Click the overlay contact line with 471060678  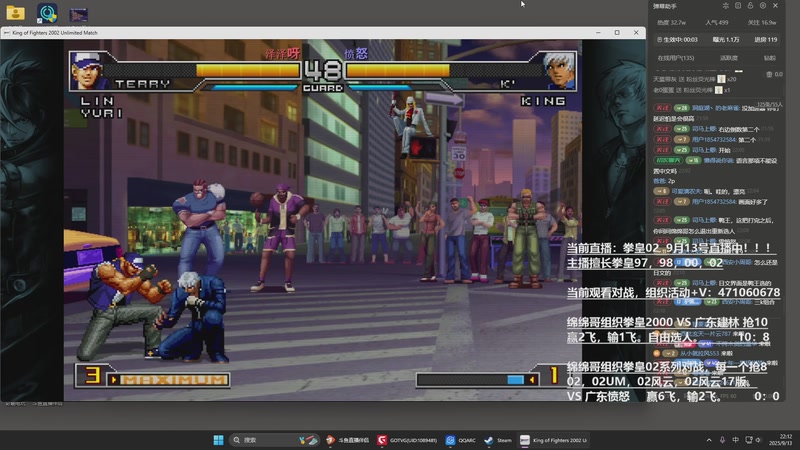pos(673,293)
